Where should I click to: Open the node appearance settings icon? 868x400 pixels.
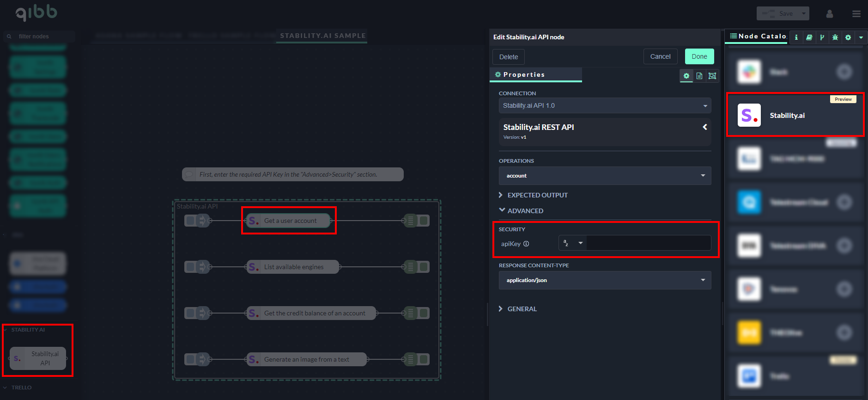[x=712, y=76]
